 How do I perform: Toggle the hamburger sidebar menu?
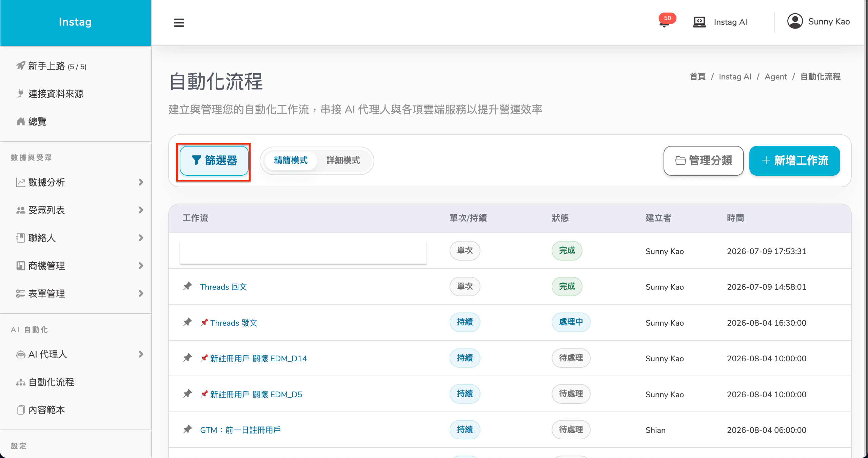pyautogui.click(x=179, y=22)
